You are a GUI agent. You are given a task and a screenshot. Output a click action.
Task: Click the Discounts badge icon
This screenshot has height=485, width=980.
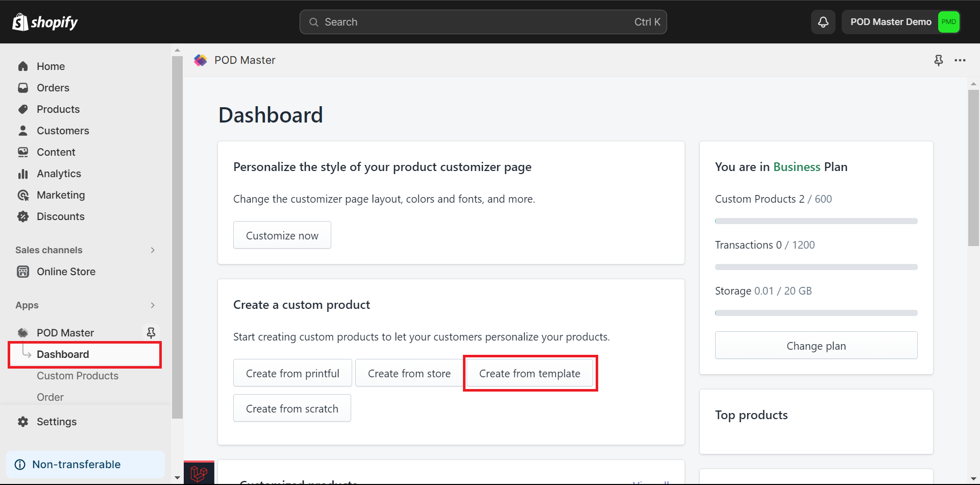click(x=23, y=216)
